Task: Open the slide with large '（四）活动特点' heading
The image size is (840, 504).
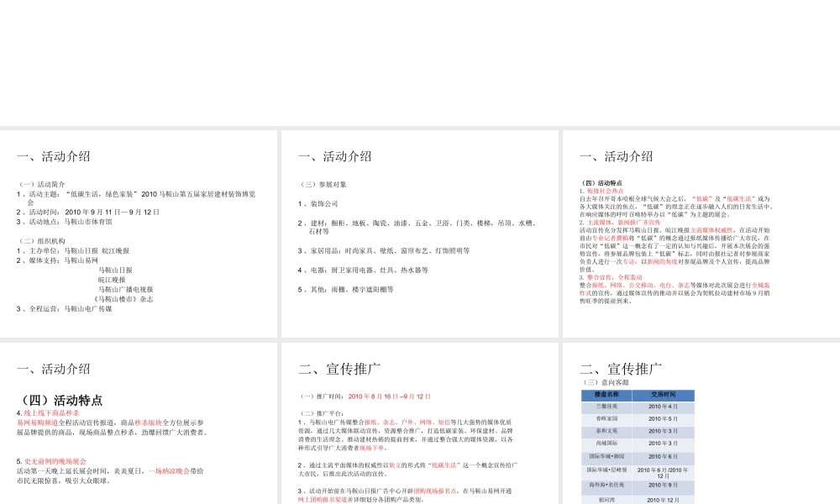Action: [x=139, y=423]
